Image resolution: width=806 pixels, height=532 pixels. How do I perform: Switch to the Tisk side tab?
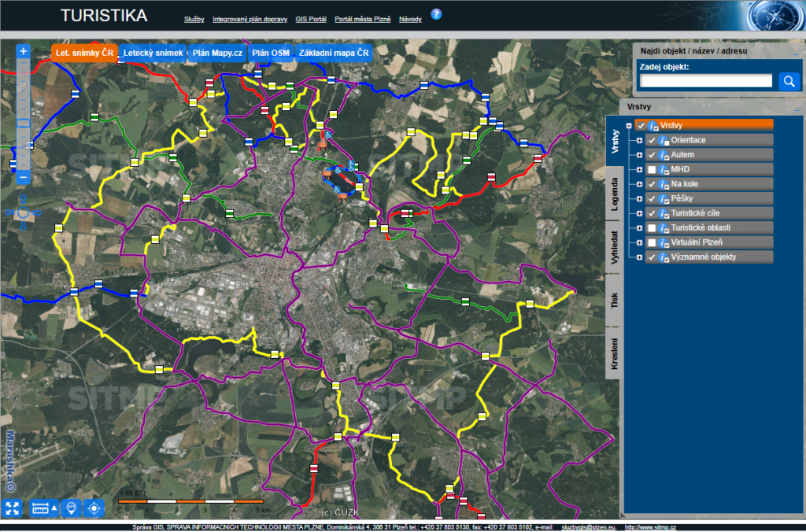614,300
